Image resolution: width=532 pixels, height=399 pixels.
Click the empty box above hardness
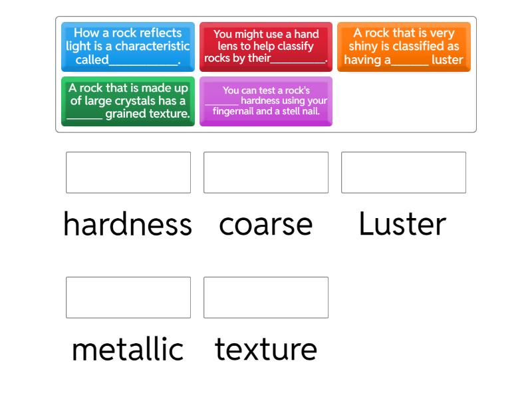click(x=128, y=172)
